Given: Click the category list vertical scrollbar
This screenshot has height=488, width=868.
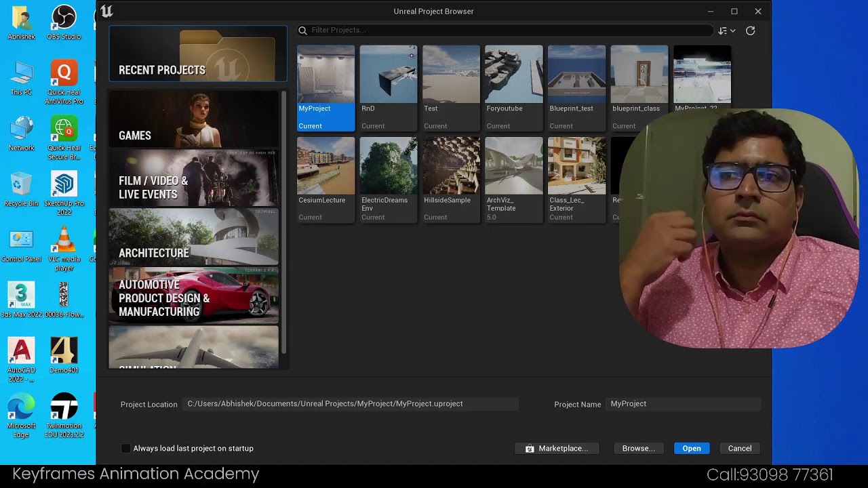Looking at the screenshot, I should [284, 222].
